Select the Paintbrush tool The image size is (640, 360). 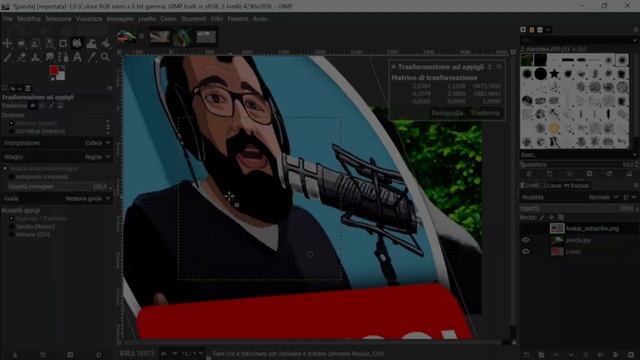pyautogui.click(x=7, y=57)
